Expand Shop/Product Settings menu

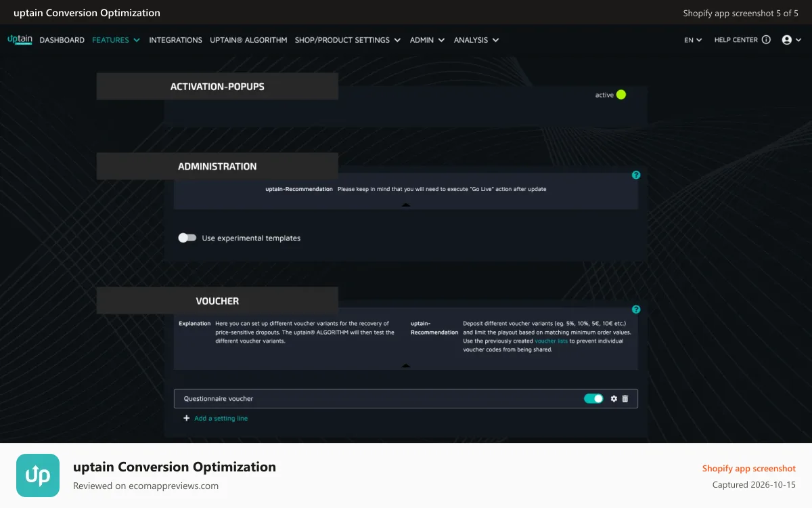click(348, 40)
